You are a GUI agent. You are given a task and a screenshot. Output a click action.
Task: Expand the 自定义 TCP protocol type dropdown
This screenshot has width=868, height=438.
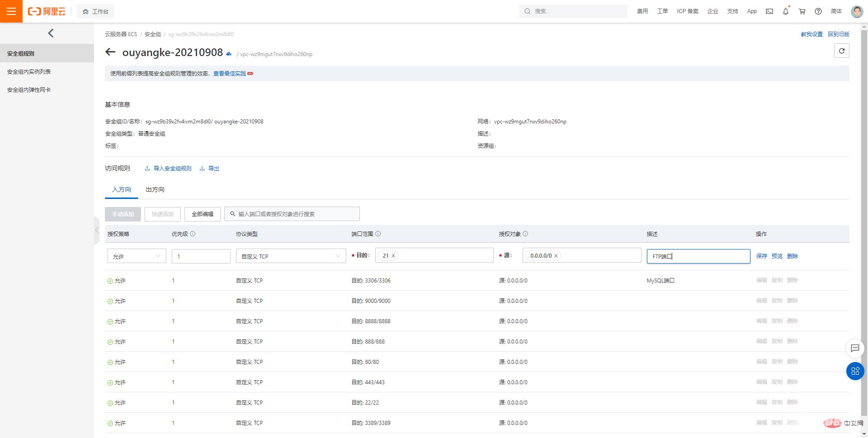291,256
